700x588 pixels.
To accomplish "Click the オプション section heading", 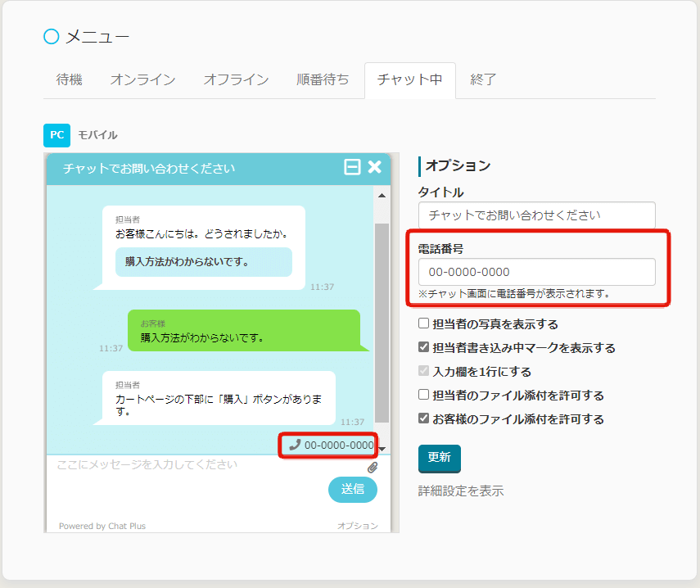I will point(458,165).
